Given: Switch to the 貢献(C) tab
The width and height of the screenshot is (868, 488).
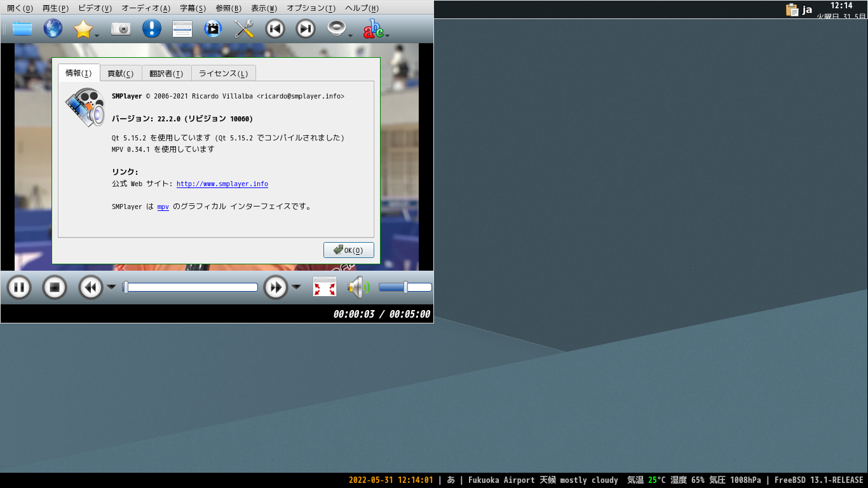Looking at the screenshot, I should (x=121, y=74).
